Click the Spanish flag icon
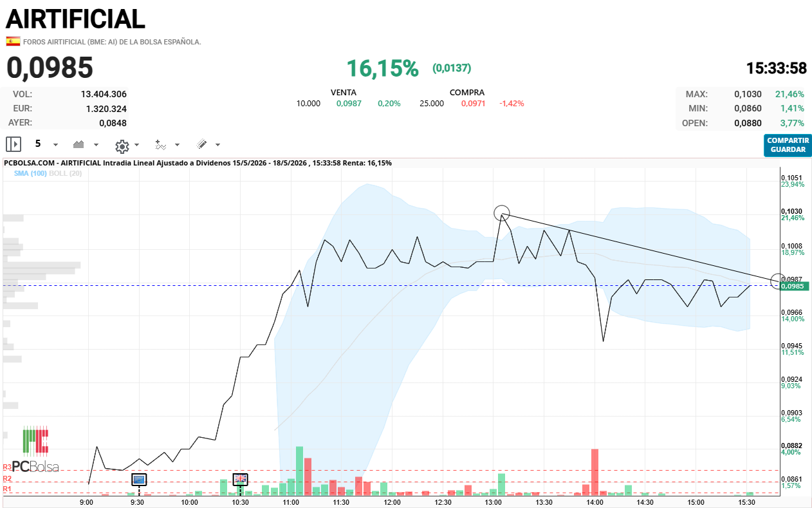Viewport: 812px width, 508px height. click(x=13, y=41)
